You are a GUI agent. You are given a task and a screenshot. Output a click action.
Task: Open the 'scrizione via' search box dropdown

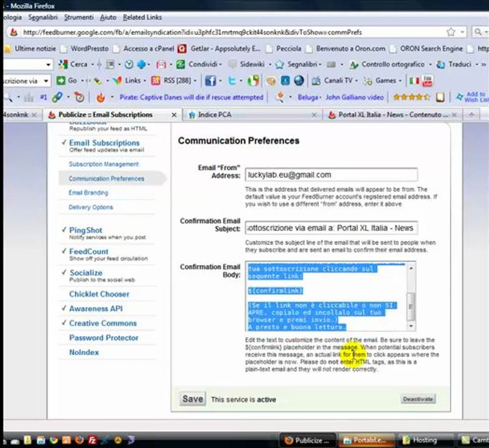click(46, 81)
